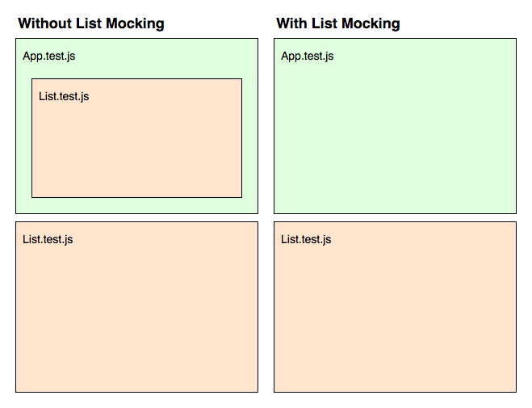
Task: Click green area right of left App.test.js label
Action: tap(161, 57)
